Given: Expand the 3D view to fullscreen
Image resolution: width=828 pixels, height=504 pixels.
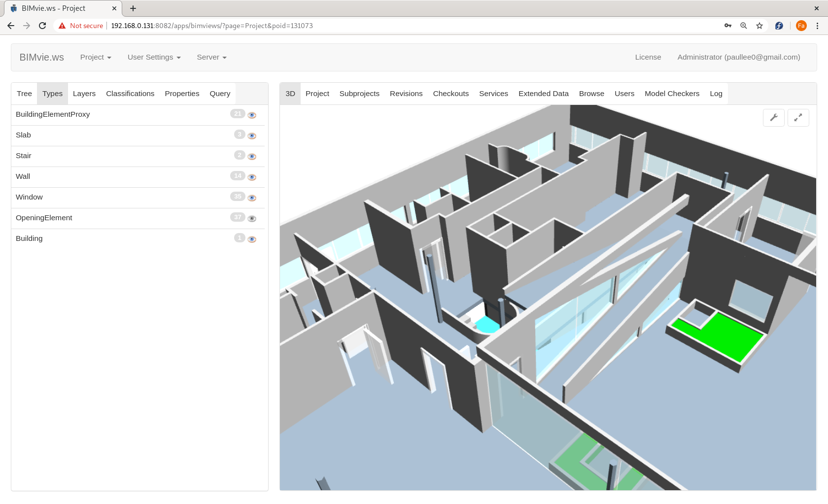Looking at the screenshot, I should [798, 117].
